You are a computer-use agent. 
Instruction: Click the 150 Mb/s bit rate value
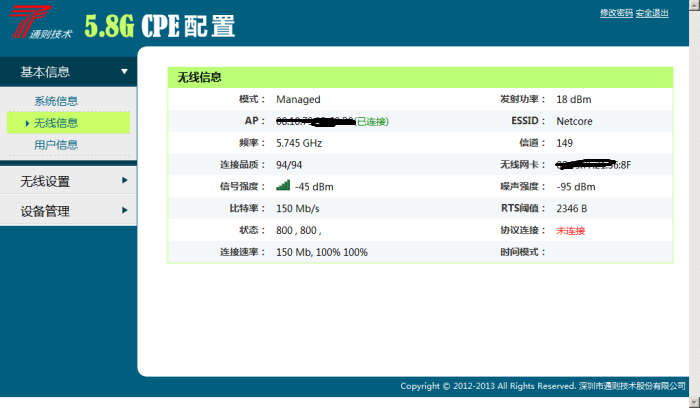(298, 209)
